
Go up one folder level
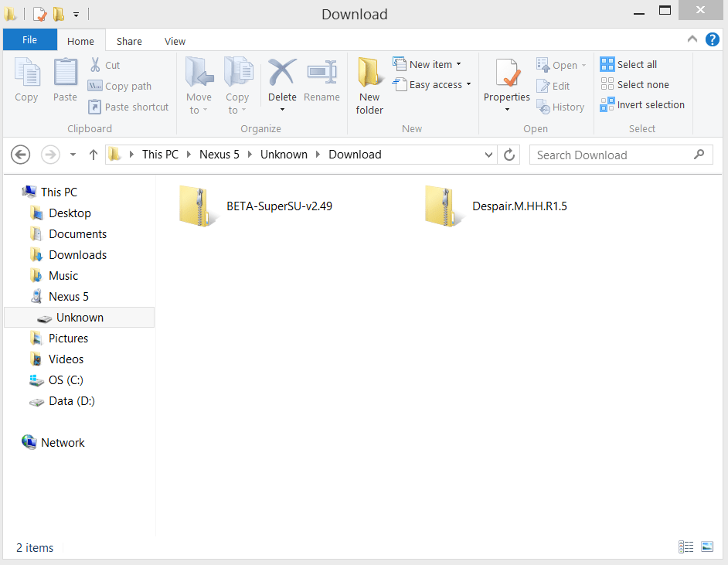tap(94, 155)
